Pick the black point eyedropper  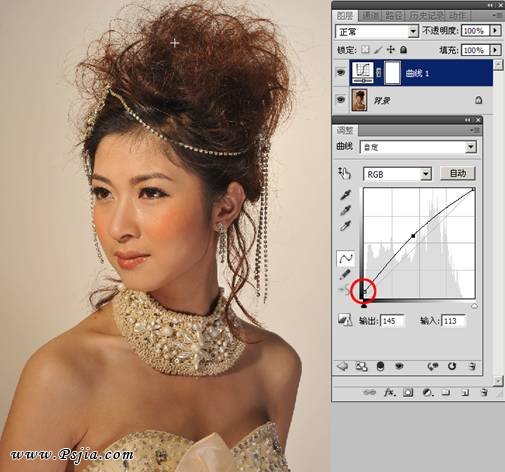pyautogui.click(x=345, y=195)
